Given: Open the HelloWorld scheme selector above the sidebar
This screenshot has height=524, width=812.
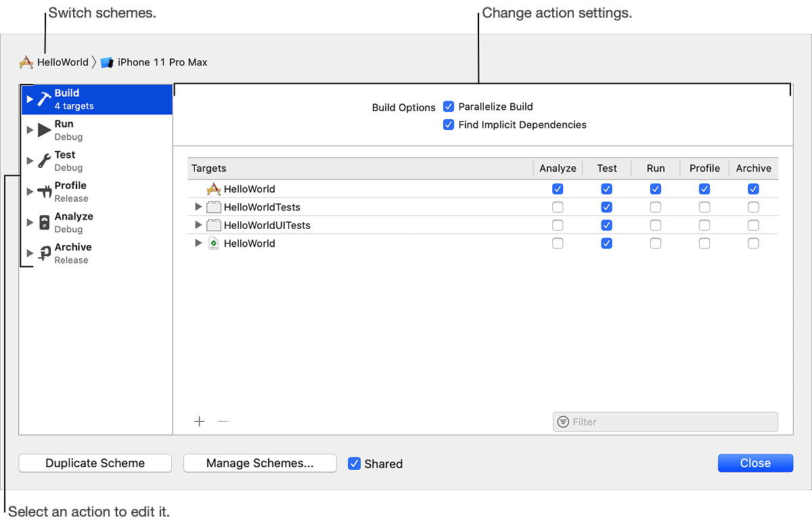Looking at the screenshot, I should 54,62.
